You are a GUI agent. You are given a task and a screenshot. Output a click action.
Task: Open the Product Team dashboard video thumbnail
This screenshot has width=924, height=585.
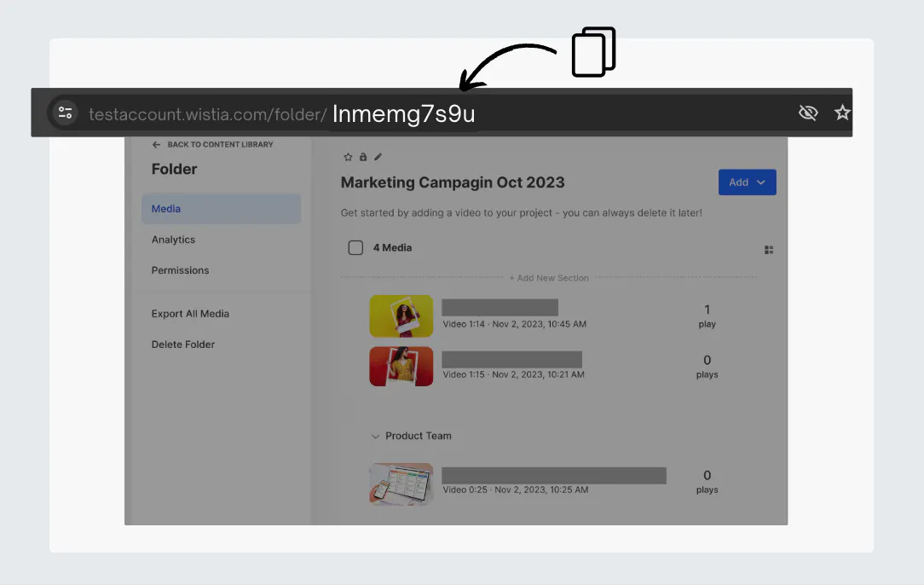click(401, 484)
